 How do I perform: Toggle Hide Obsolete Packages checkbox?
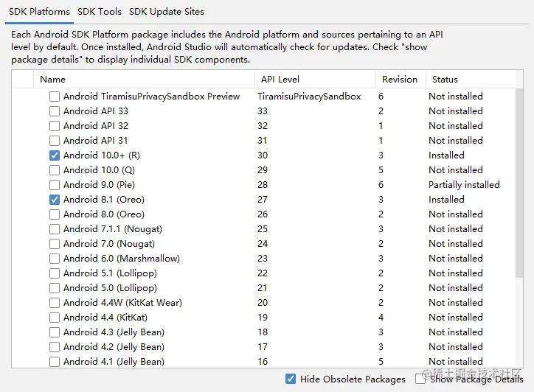click(291, 379)
